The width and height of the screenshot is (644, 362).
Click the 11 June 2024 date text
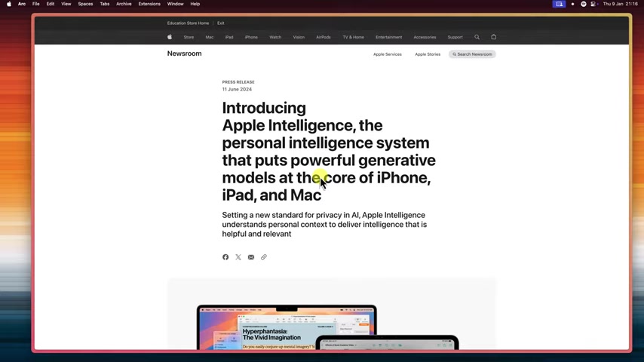tap(237, 89)
